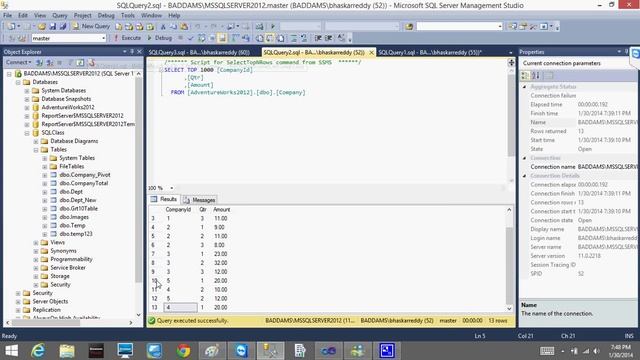Click the 32.00 Amount cell

pos(220,263)
